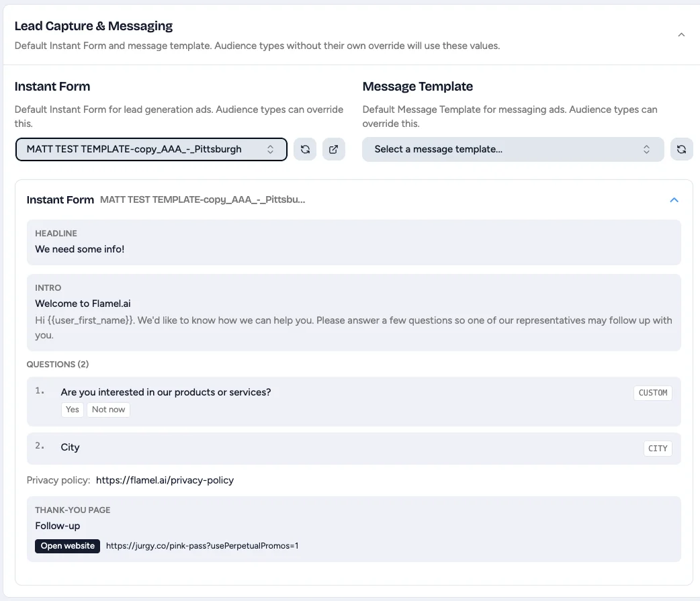Click the 'City' question row
The image size is (700, 601).
click(353, 449)
